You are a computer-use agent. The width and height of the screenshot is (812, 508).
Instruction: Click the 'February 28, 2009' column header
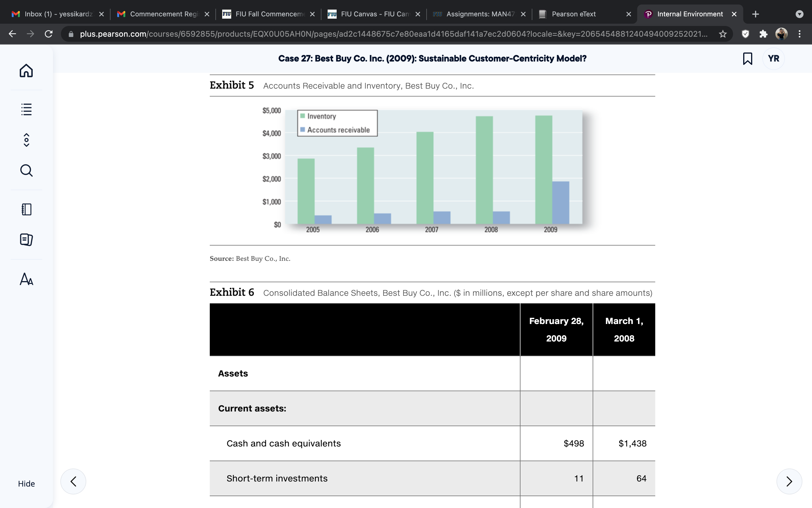556,330
